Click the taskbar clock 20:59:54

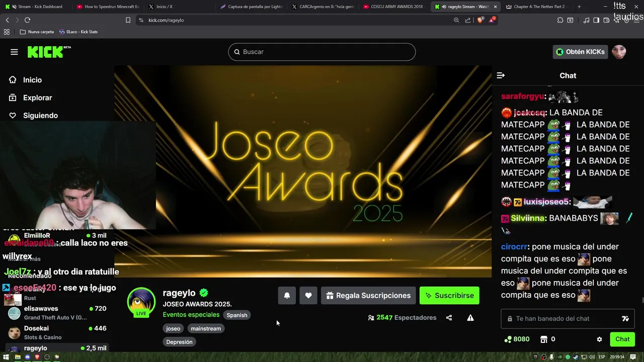(x=617, y=357)
